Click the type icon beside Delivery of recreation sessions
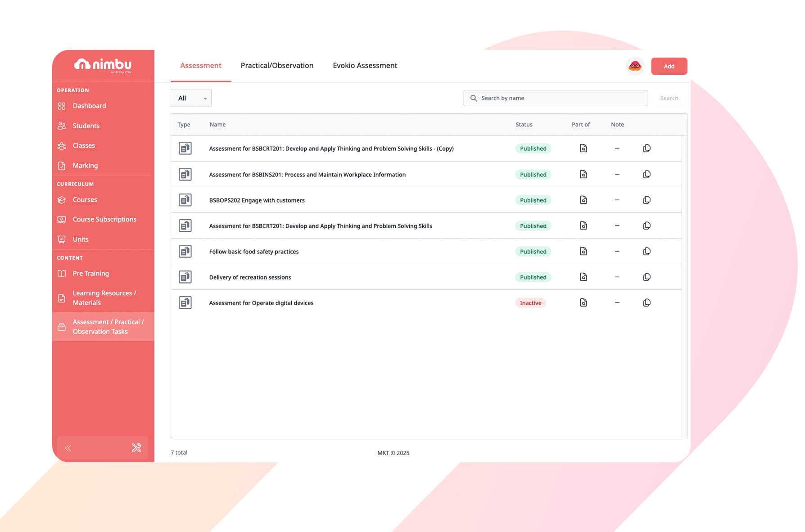This screenshot has height=532, width=805. (x=185, y=276)
